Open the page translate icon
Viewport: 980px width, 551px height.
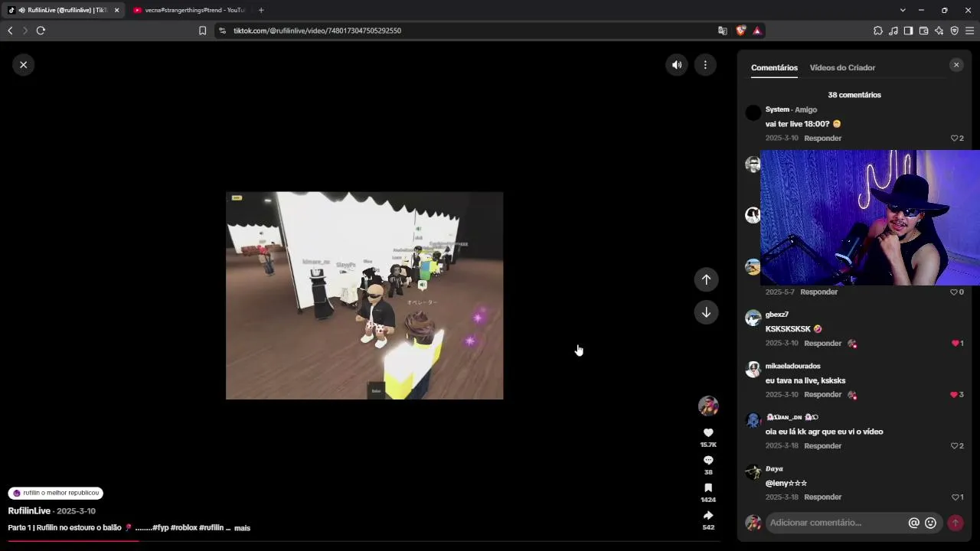[x=723, y=31]
